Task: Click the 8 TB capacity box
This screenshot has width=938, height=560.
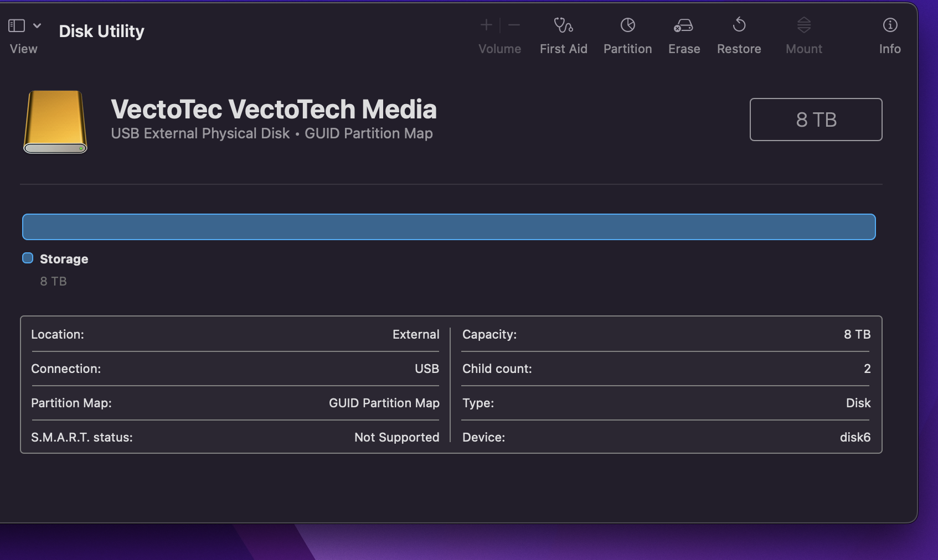Action: click(816, 120)
